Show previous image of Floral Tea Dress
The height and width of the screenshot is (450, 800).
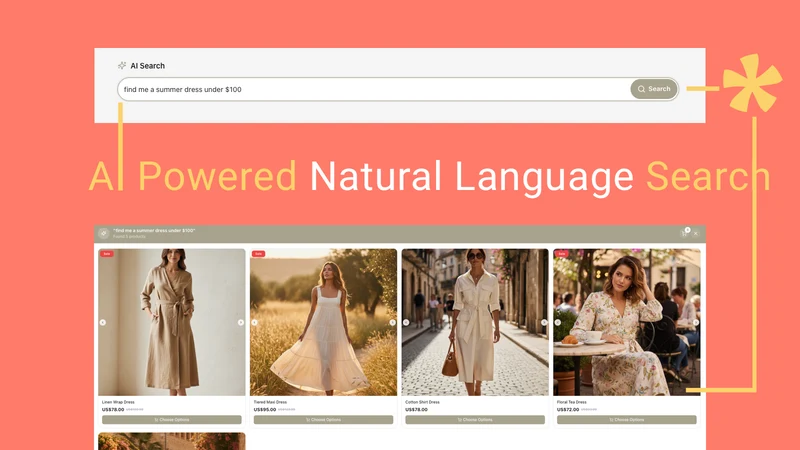pyautogui.click(x=558, y=322)
